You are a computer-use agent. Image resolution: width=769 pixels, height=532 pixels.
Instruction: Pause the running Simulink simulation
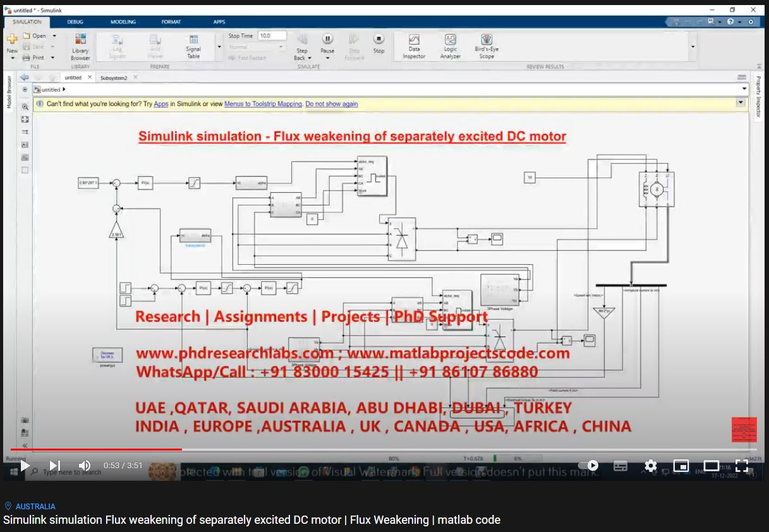tap(327, 39)
